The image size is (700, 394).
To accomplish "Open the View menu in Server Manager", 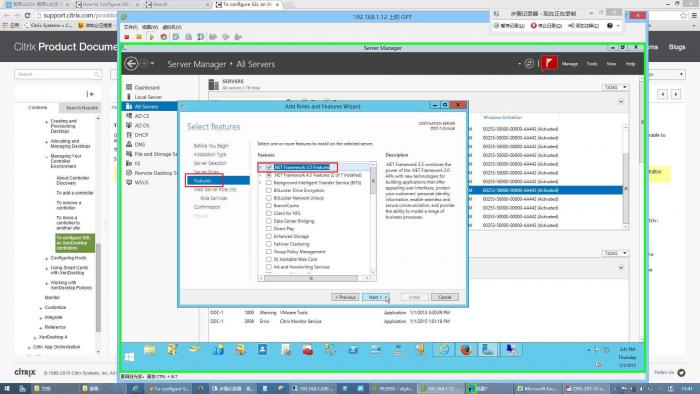I will point(611,64).
